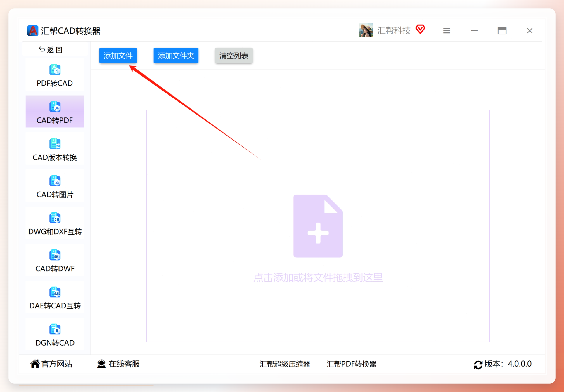Open the hamburger menu icon
564x392 pixels.
coord(447,31)
